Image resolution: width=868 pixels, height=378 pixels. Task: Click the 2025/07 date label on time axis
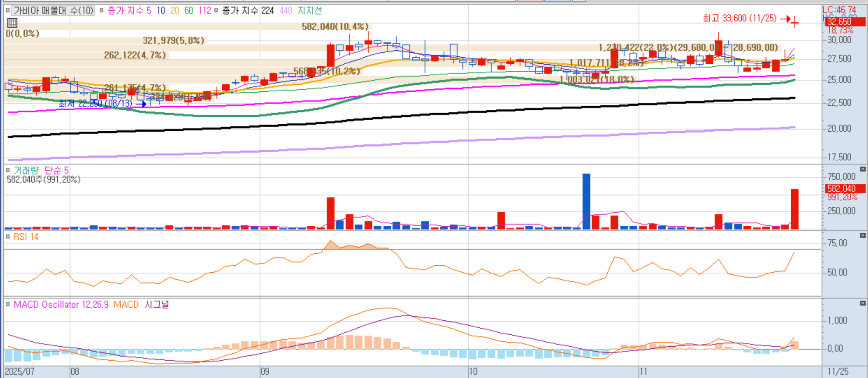(20, 371)
